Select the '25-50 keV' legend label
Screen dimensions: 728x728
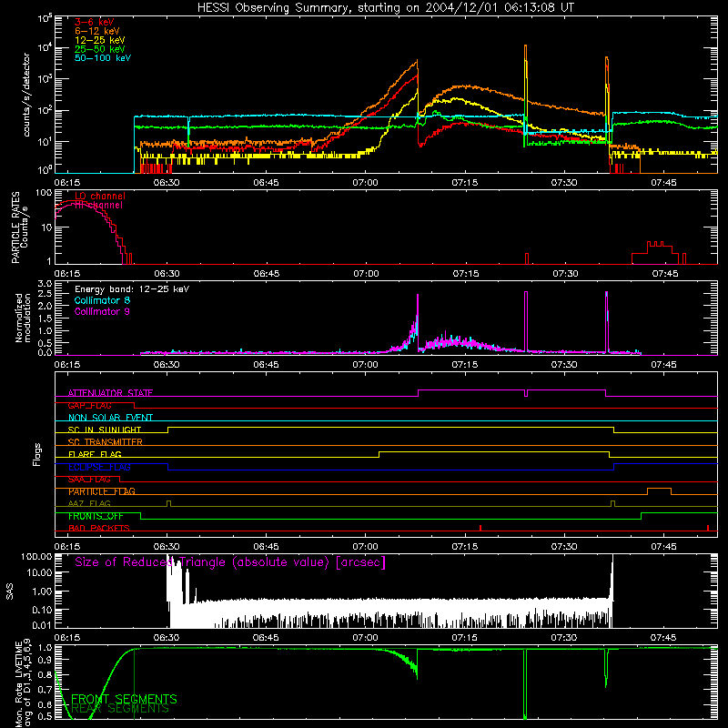coord(100,49)
